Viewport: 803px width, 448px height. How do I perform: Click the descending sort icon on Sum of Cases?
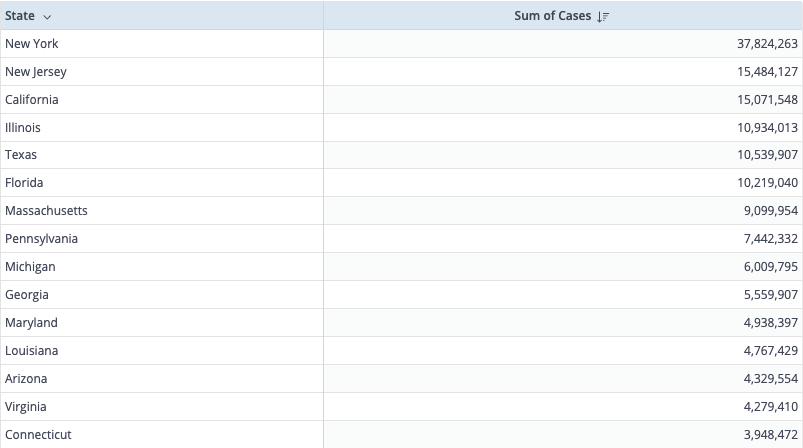603,16
